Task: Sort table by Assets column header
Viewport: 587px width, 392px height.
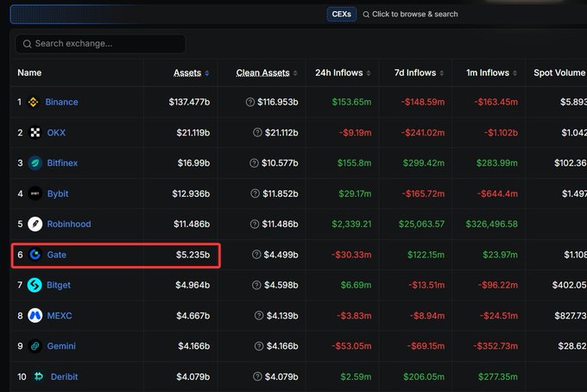Action: [191, 73]
